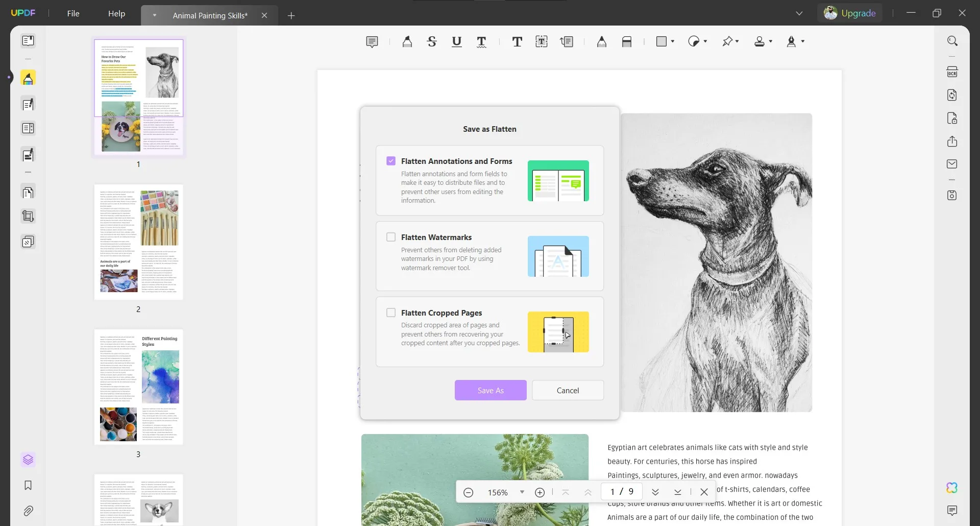Screen dimensions: 980x526
Task: Open the Search panel
Action: pyautogui.click(x=952, y=40)
